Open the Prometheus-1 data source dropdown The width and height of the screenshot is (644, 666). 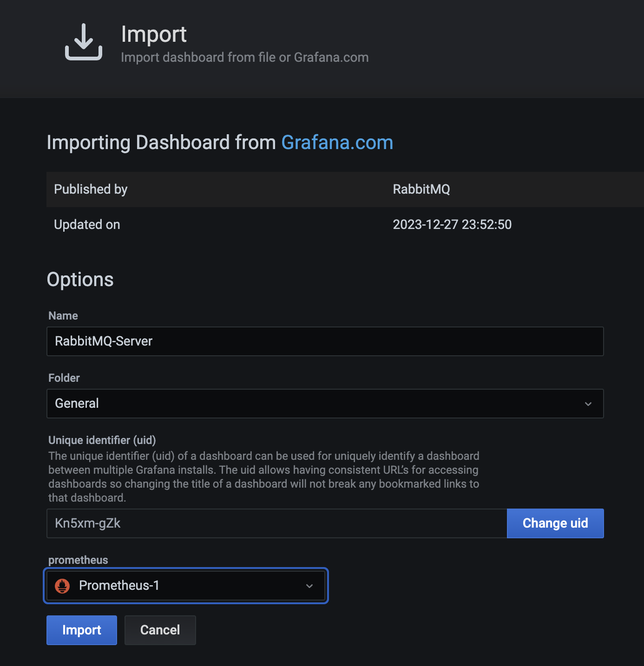[x=186, y=586]
